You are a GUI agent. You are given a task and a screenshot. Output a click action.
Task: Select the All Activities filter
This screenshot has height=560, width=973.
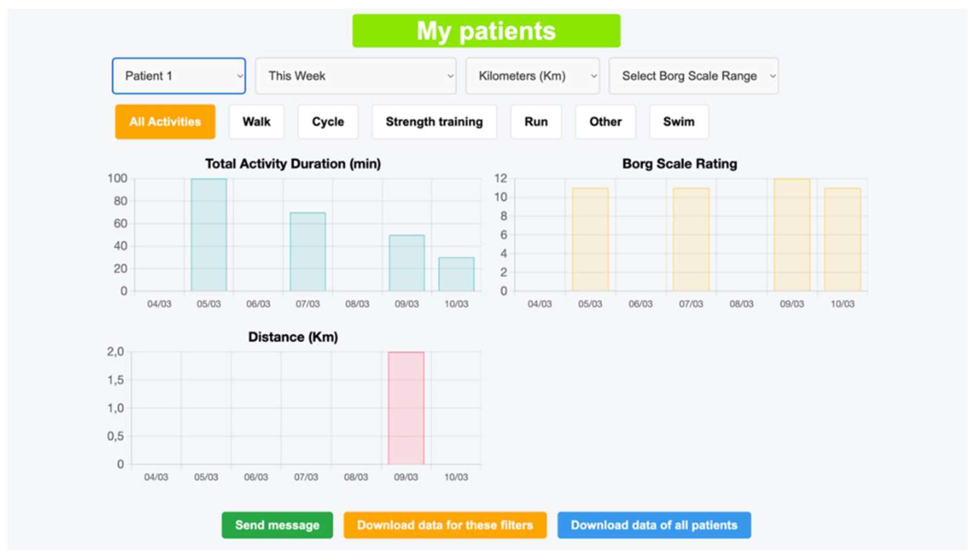(x=165, y=122)
